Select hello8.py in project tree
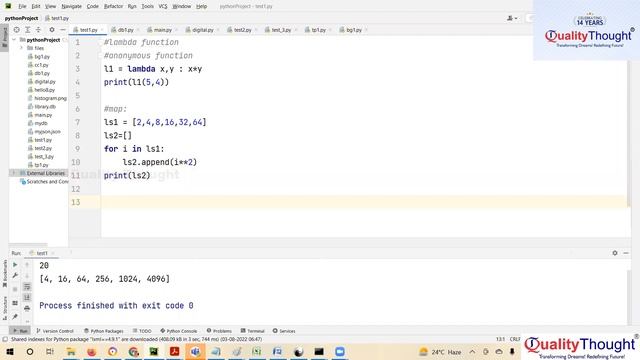 [41, 90]
